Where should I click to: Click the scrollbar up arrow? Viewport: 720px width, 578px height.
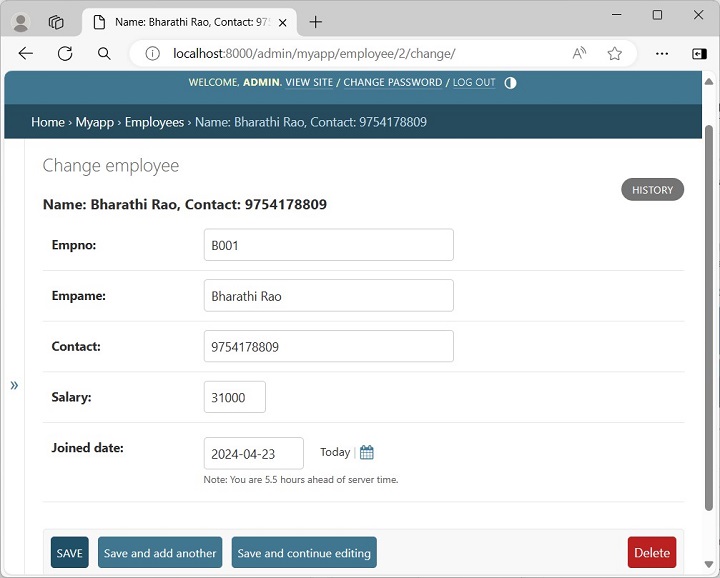coord(709,82)
